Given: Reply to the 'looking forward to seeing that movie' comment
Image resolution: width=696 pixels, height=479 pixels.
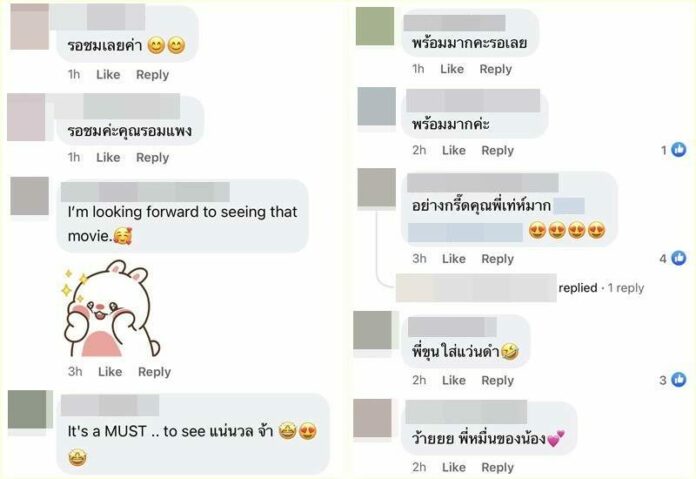Looking at the screenshot, I should click(x=154, y=372).
